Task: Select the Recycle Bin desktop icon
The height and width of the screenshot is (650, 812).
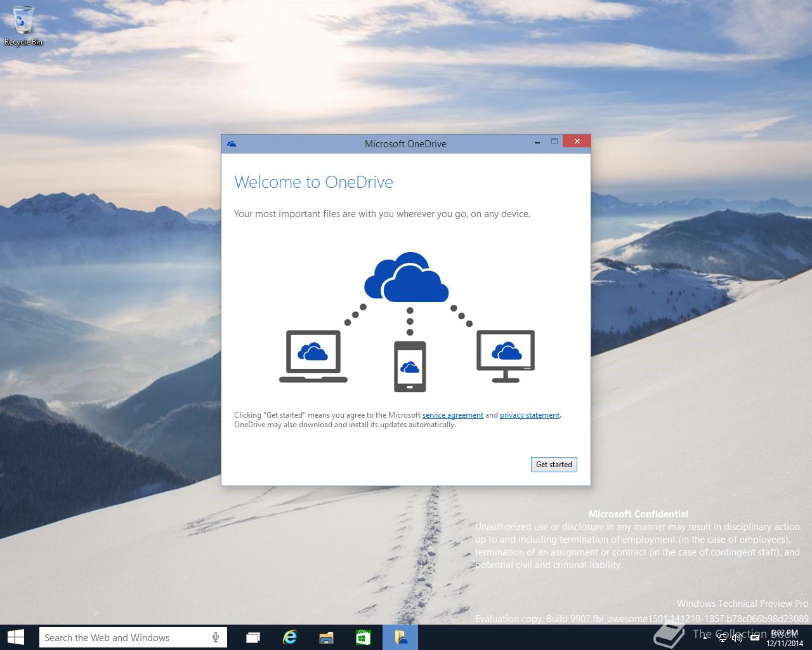Action: (x=23, y=25)
